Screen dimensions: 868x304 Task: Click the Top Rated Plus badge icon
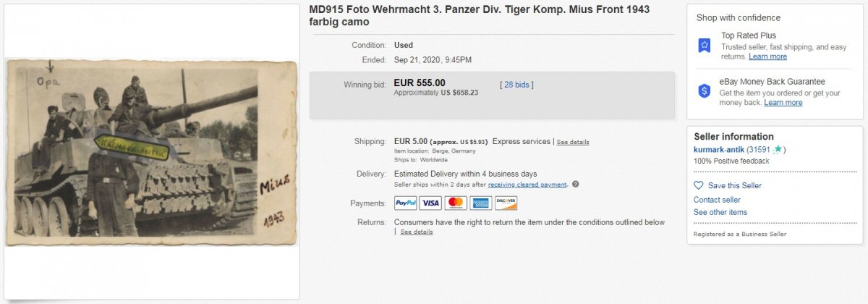[705, 46]
